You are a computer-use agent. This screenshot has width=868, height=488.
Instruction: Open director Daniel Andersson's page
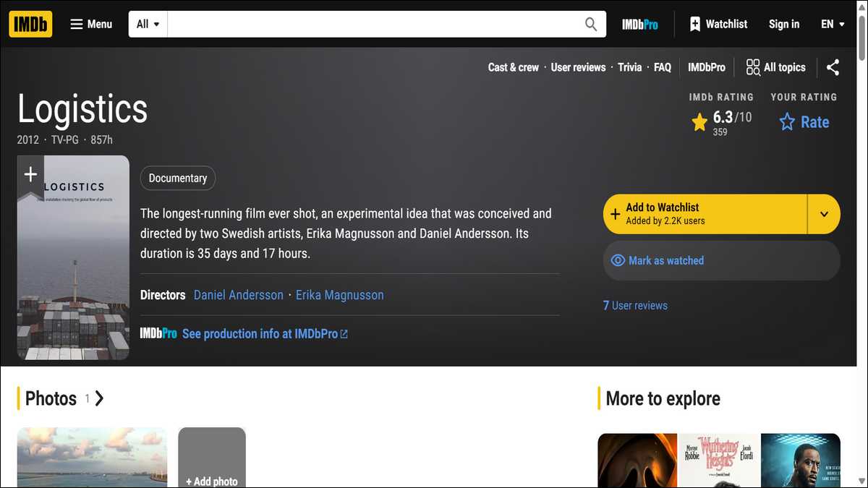(239, 295)
